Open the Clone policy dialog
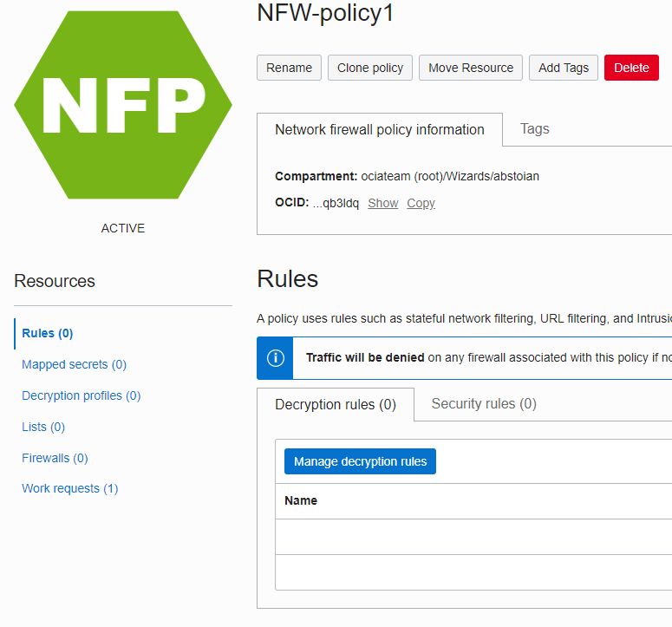This screenshot has width=672, height=627. pos(370,68)
